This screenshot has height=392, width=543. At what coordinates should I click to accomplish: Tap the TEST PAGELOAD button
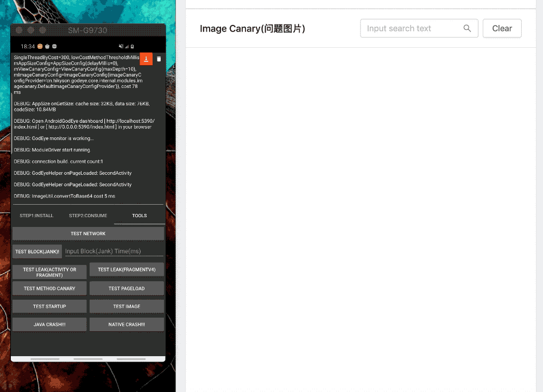pyautogui.click(x=127, y=288)
